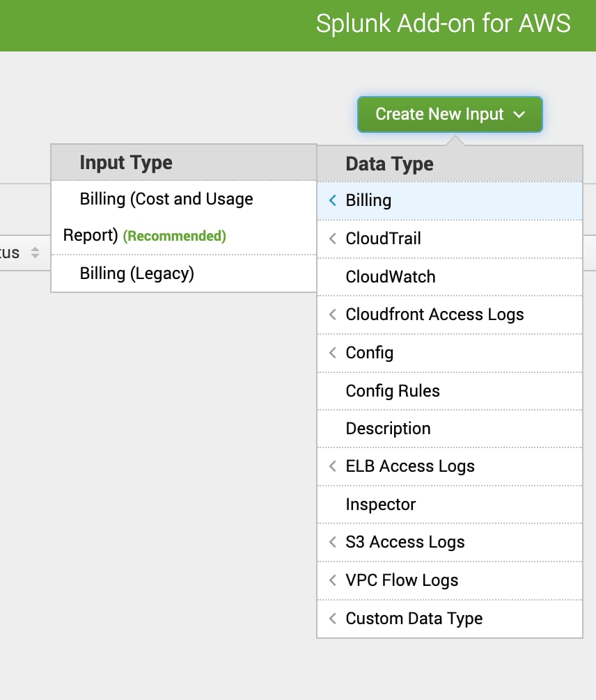Click the chevron beside S3 Access Logs
Viewport: 596px width, 700px height.
(x=332, y=542)
